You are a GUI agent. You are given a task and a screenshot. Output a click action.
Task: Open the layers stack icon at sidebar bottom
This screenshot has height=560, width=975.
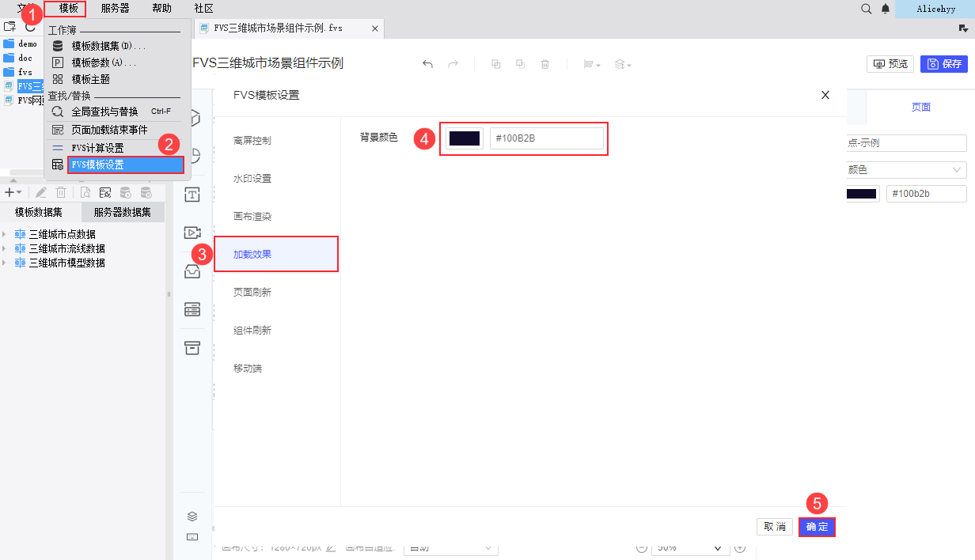point(192,516)
